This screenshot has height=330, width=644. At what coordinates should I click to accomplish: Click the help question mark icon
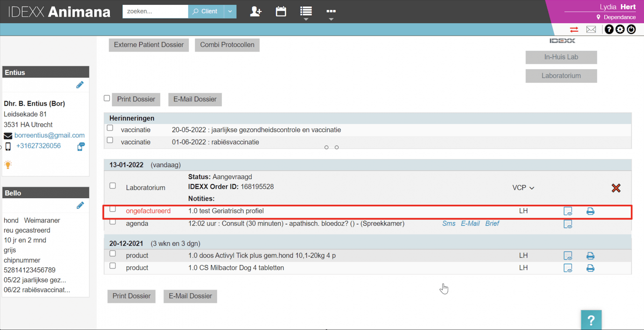click(x=609, y=29)
